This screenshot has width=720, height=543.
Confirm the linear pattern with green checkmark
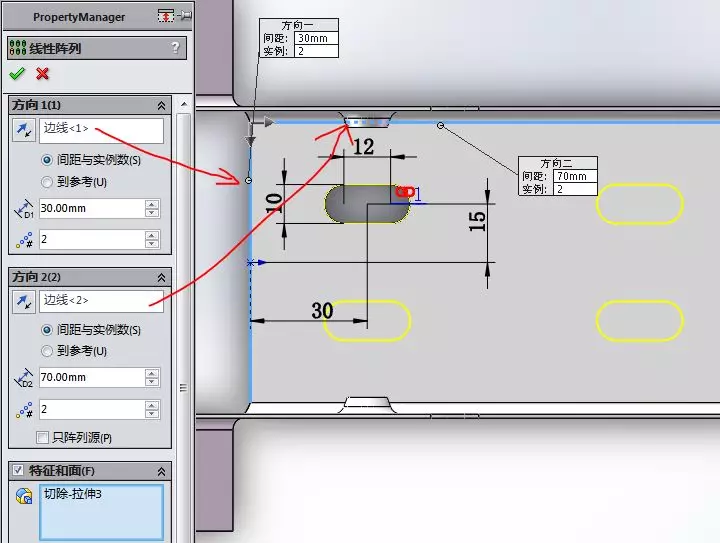tap(17, 73)
